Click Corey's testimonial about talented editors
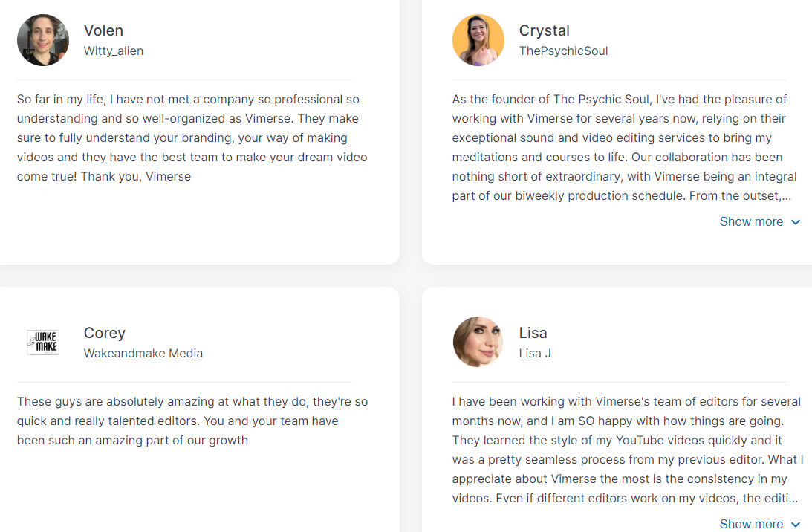Image resolution: width=812 pixels, height=532 pixels. click(192, 421)
